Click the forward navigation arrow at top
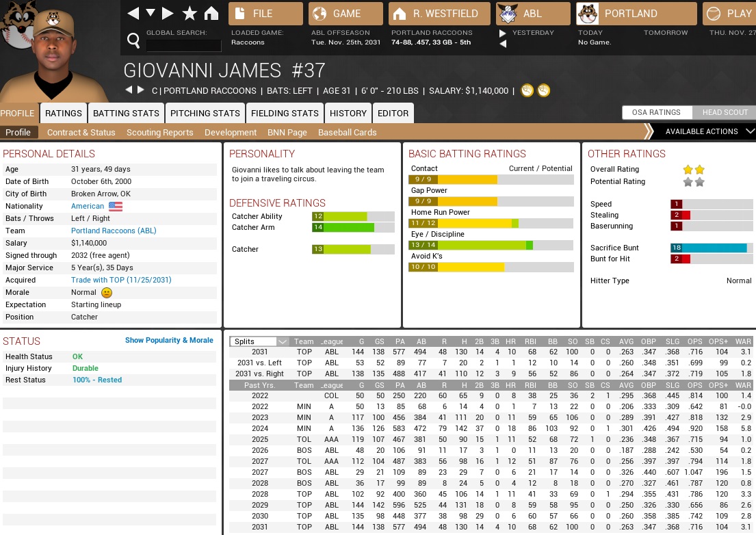This screenshot has height=535, width=756. [x=168, y=13]
